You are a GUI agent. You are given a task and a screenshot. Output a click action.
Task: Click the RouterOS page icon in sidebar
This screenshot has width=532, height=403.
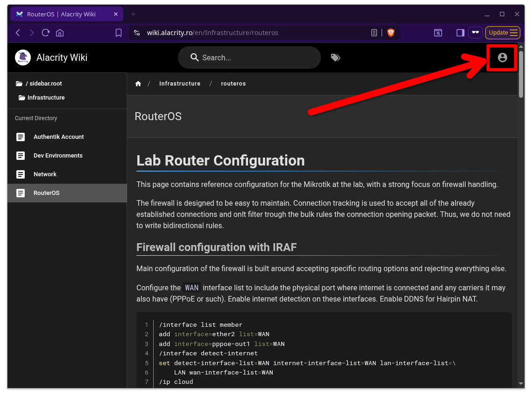[21, 193]
